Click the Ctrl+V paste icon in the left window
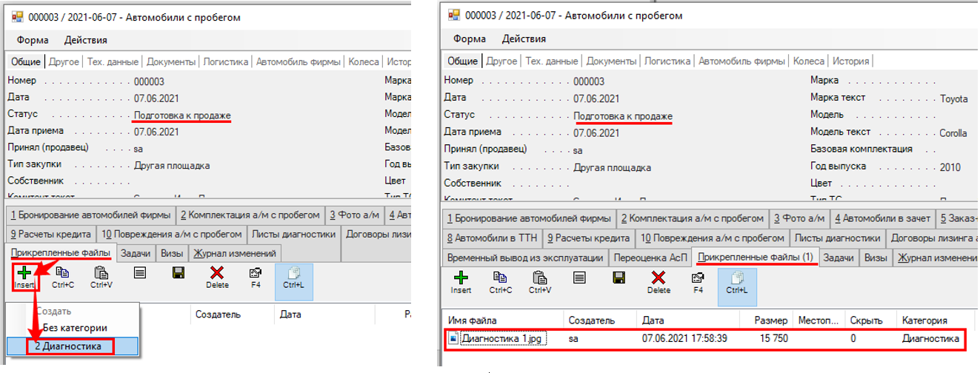 [101, 273]
